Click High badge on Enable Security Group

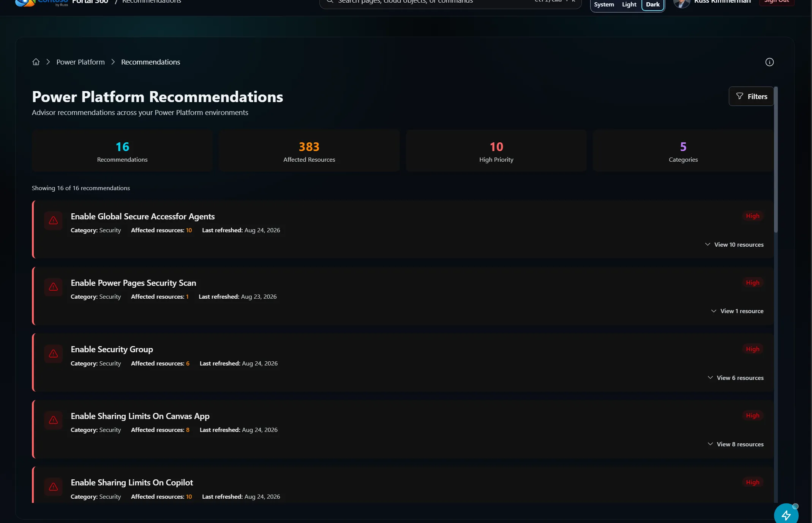tap(752, 350)
